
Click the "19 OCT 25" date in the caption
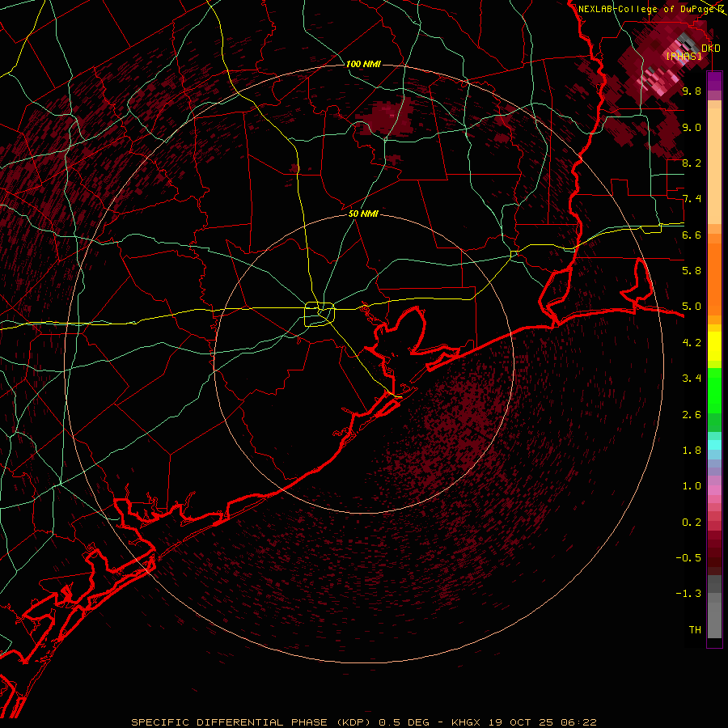[521, 722]
